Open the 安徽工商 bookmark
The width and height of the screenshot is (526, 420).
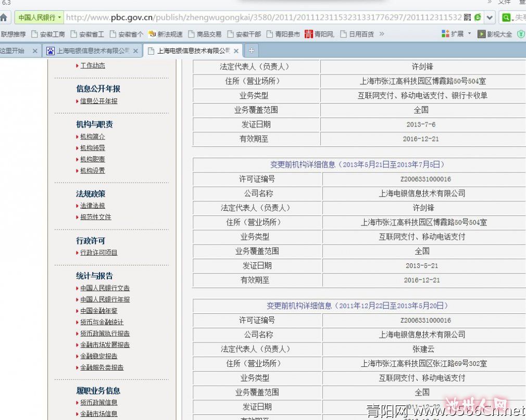[x=48, y=34]
